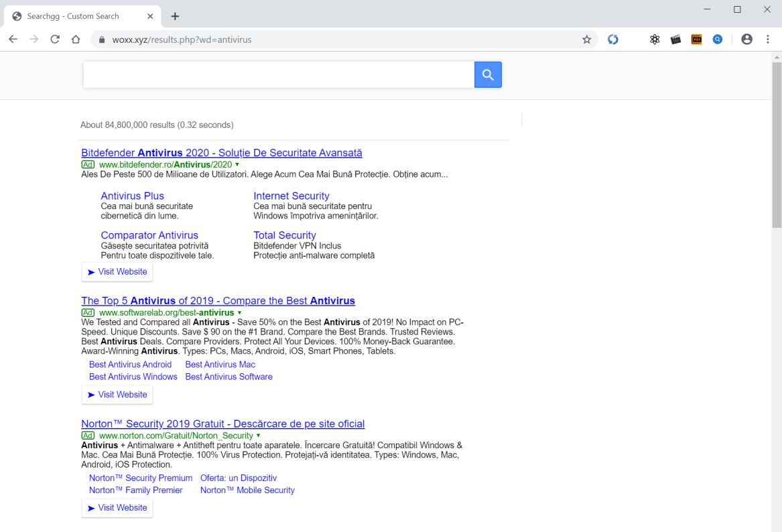Expand the bitdefender.ro ad dropdown arrow
This screenshot has width=782, height=532.
[x=237, y=165]
